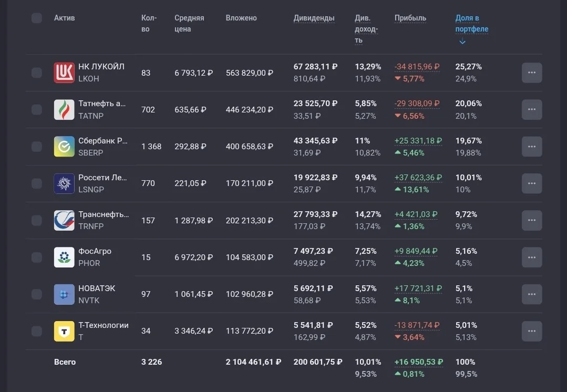The height and width of the screenshot is (392, 567).
Task: Open the Т-Технологии asset name
Action: coord(104,325)
